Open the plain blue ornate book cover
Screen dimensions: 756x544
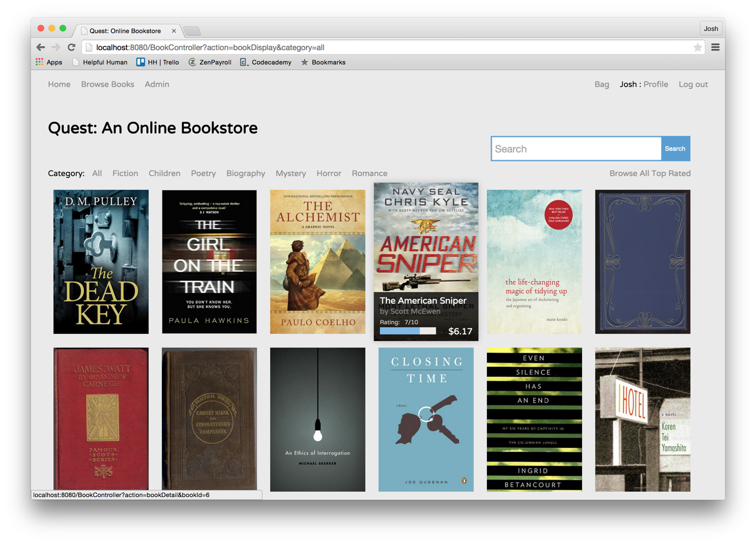click(643, 262)
